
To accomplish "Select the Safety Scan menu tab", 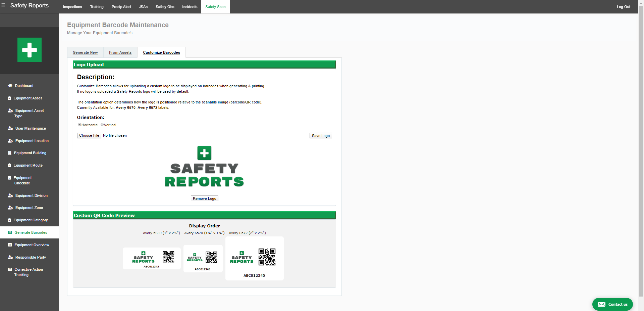I will [215, 7].
